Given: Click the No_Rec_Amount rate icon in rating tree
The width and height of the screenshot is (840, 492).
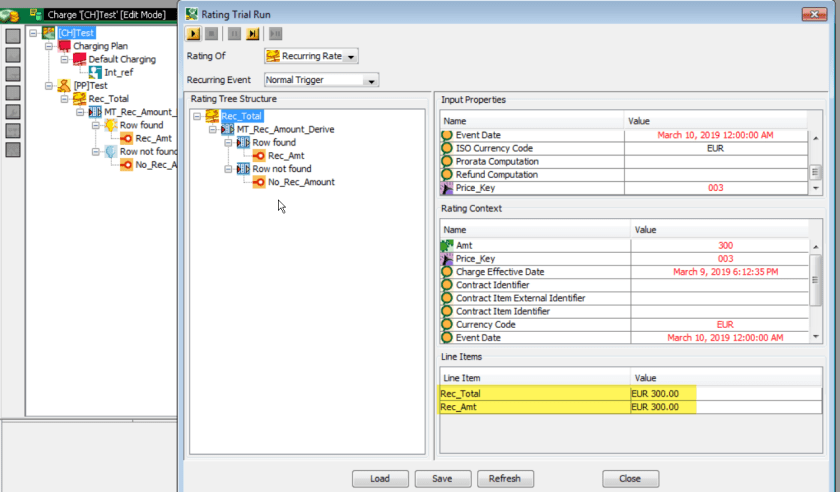Looking at the screenshot, I should (x=259, y=182).
